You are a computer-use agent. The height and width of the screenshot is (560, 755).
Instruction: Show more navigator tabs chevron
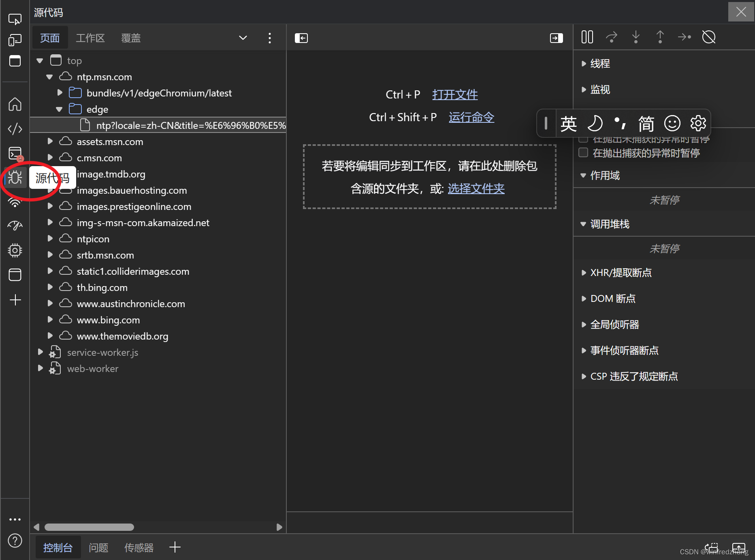pyautogui.click(x=243, y=38)
